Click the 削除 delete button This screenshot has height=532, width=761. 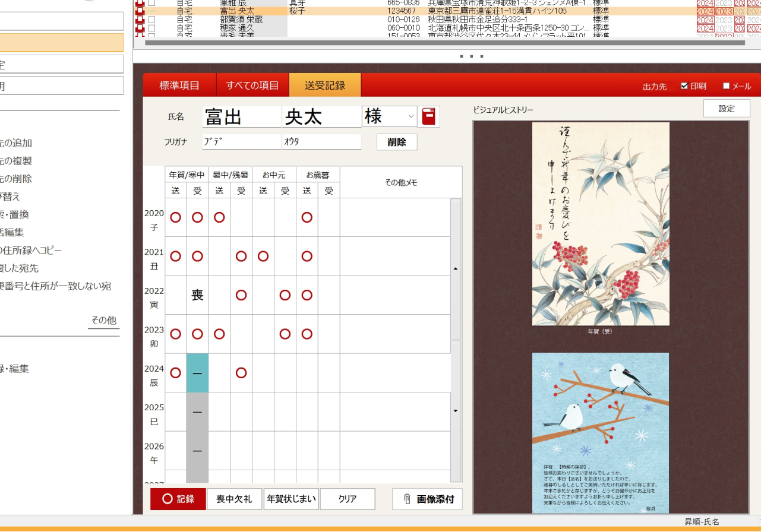click(396, 142)
